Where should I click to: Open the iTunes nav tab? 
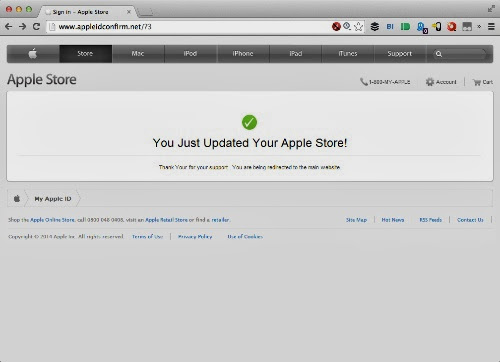pos(348,53)
